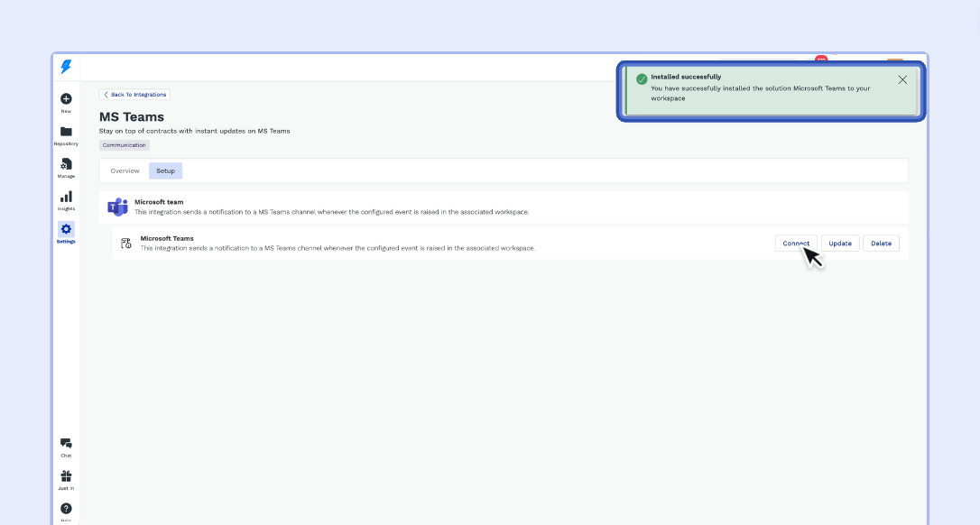Screen dimensions: 980x525
Task: Click the 'Microsoft team' section title
Action: pos(159,202)
